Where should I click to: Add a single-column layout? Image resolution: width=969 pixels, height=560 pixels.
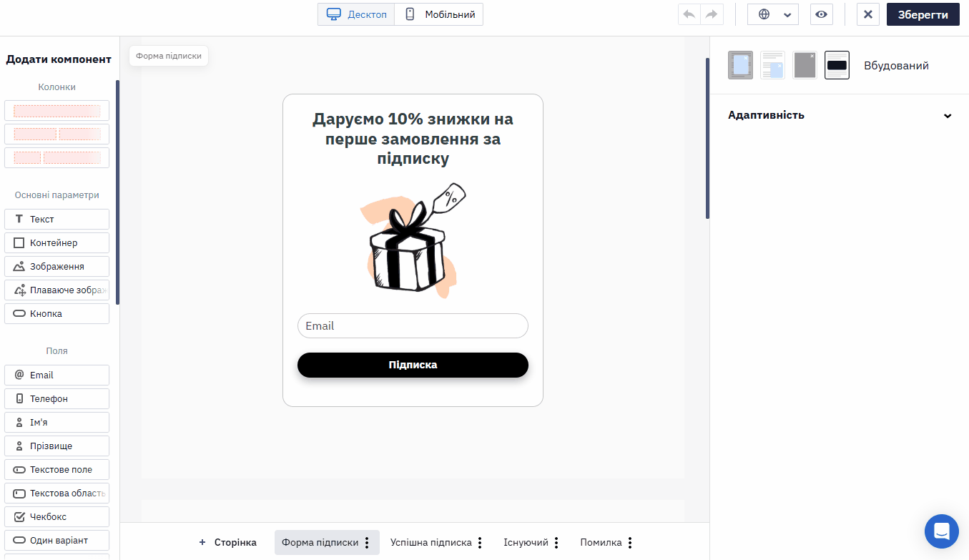[56, 111]
